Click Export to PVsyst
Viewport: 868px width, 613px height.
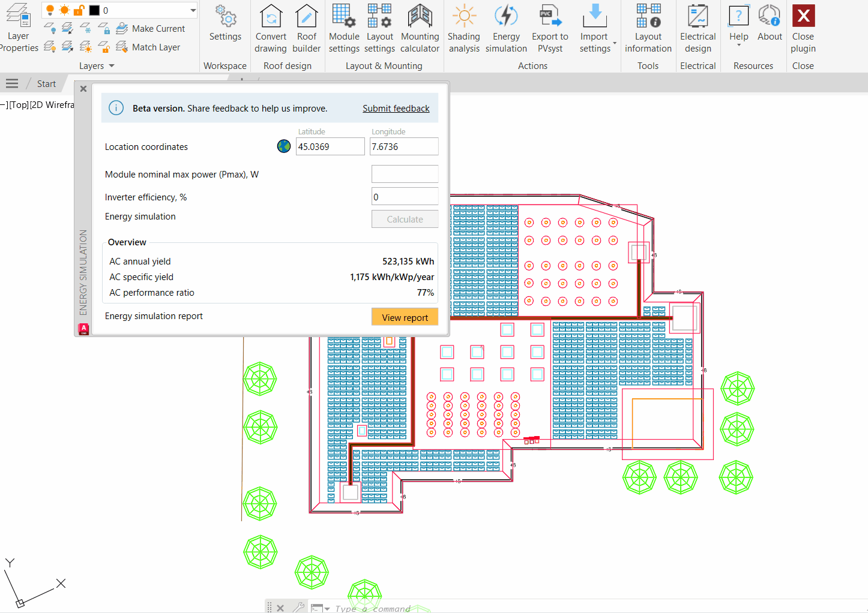click(550, 28)
